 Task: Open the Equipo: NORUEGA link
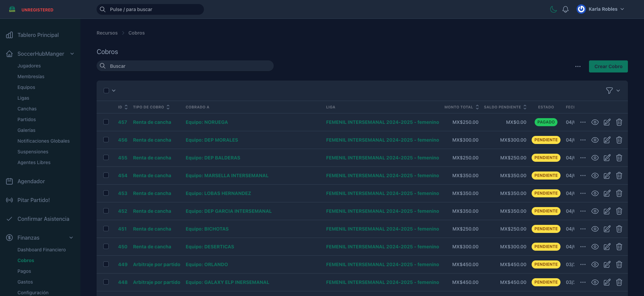pyautogui.click(x=207, y=122)
